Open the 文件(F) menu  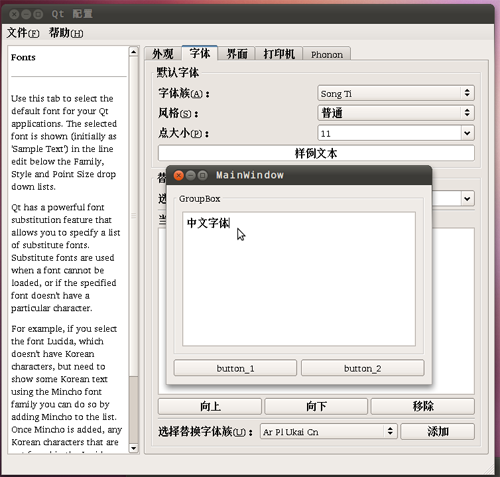pos(23,33)
